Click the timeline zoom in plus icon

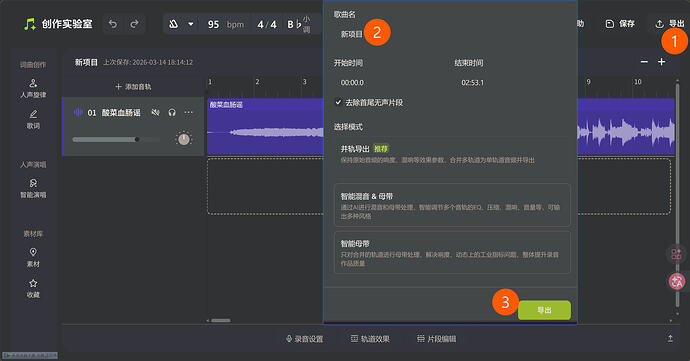pyautogui.click(x=661, y=62)
